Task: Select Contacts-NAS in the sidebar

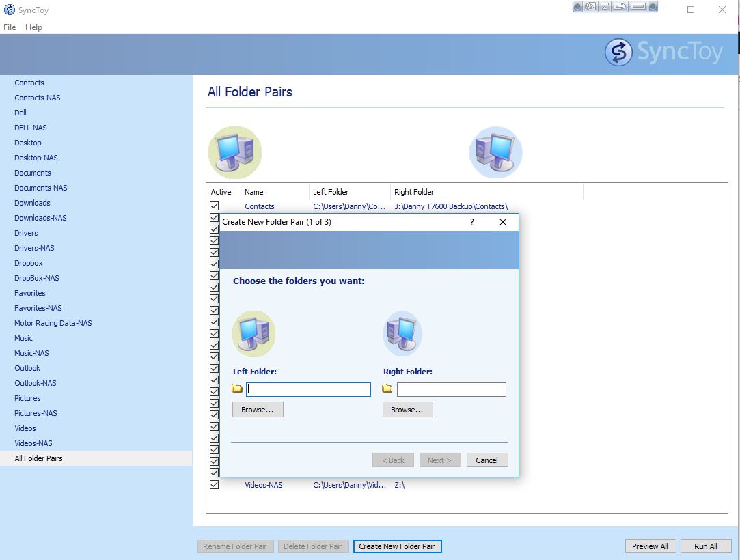Action: (38, 98)
